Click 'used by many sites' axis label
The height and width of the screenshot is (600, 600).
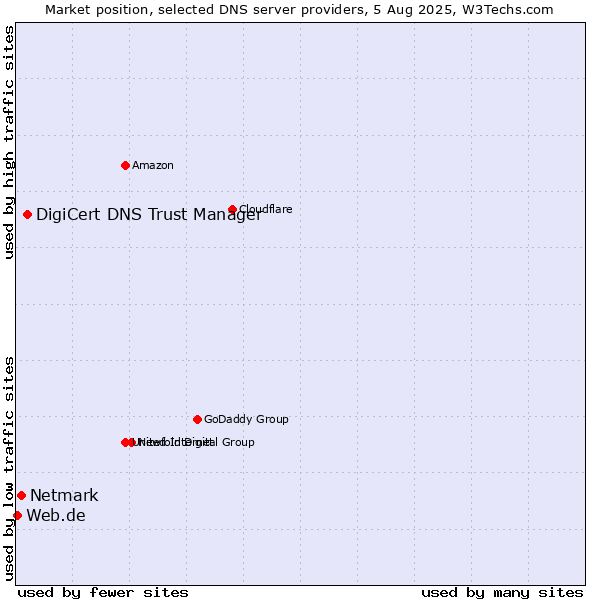[502, 593]
